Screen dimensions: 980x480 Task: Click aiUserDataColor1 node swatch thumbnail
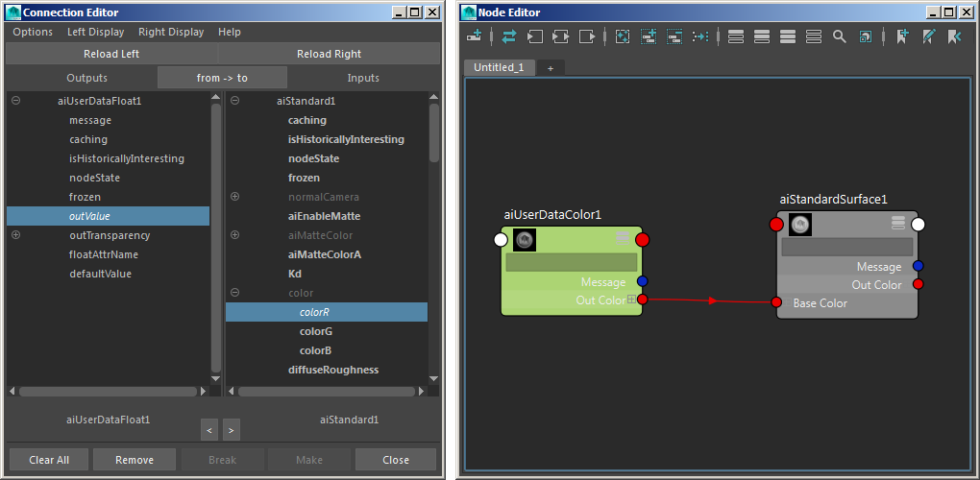525,240
